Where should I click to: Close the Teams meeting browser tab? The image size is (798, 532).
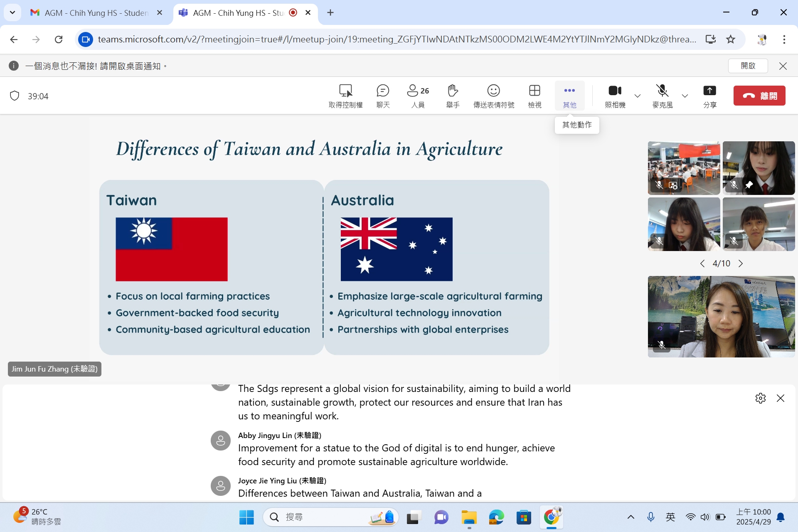[308, 13]
